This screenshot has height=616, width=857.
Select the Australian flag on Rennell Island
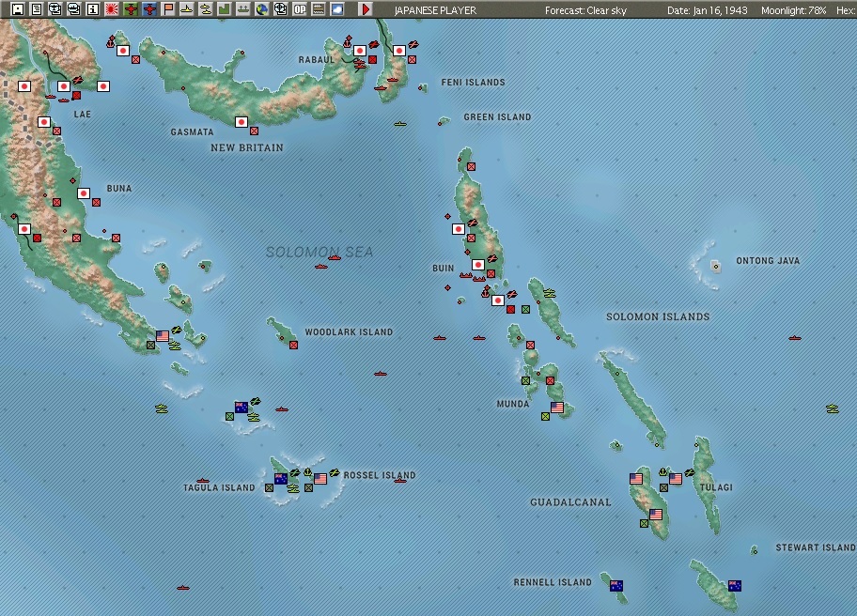pos(616,585)
